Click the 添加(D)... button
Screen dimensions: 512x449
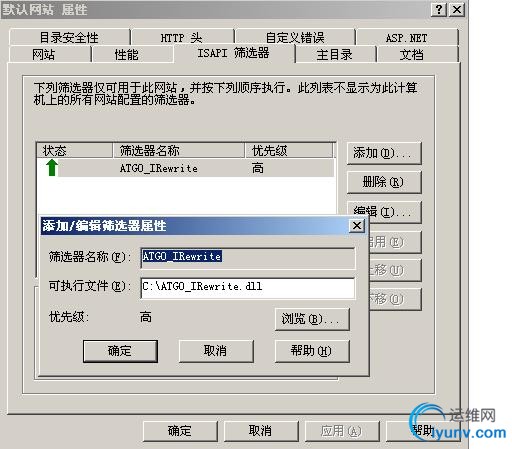(x=384, y=153)
